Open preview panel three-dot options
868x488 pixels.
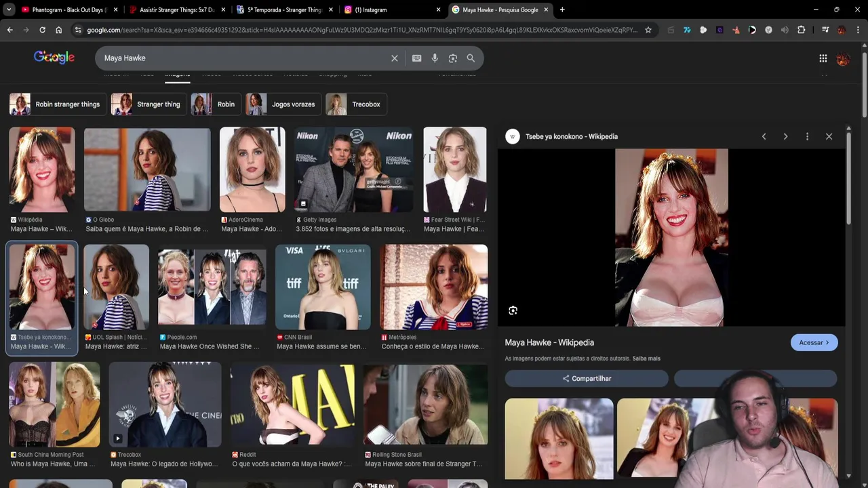[x=807, y=136]
